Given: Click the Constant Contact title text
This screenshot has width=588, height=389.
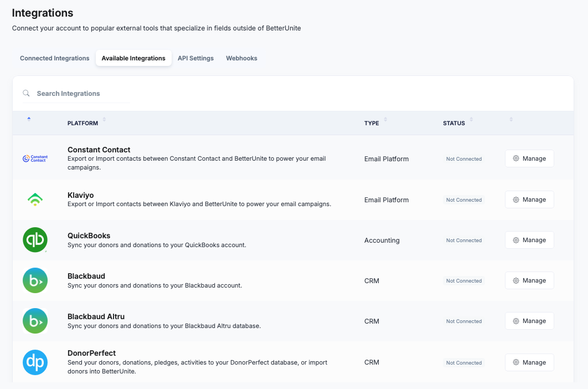Looking at the screenshot, I should (99, 150).
